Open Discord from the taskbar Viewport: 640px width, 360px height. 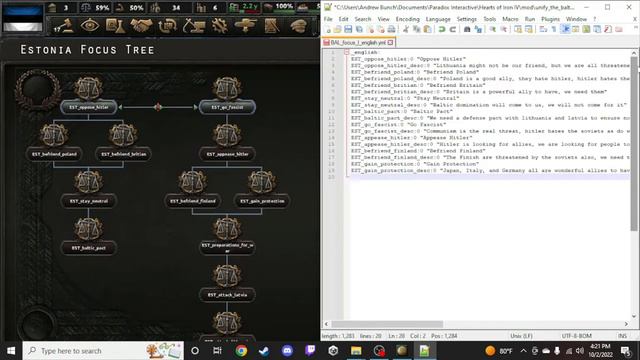point(287,351)
